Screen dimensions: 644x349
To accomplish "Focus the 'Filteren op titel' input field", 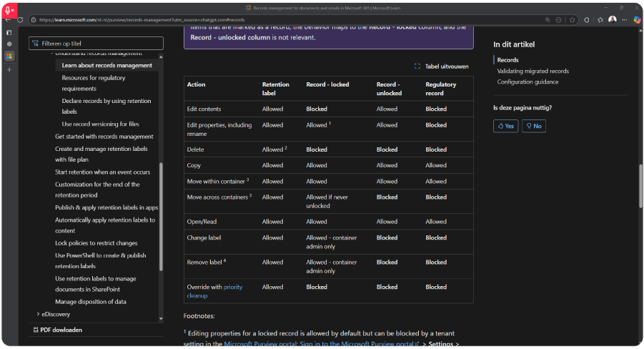I will (x=96, y=44).
